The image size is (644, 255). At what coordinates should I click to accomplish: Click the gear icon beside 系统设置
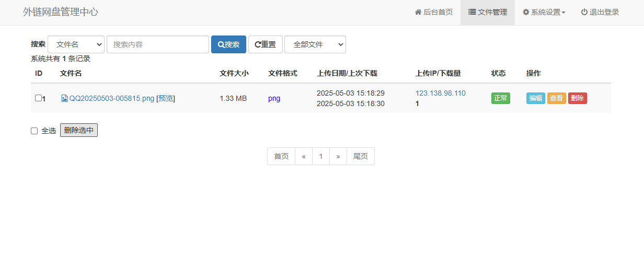(x=526, y=12)
